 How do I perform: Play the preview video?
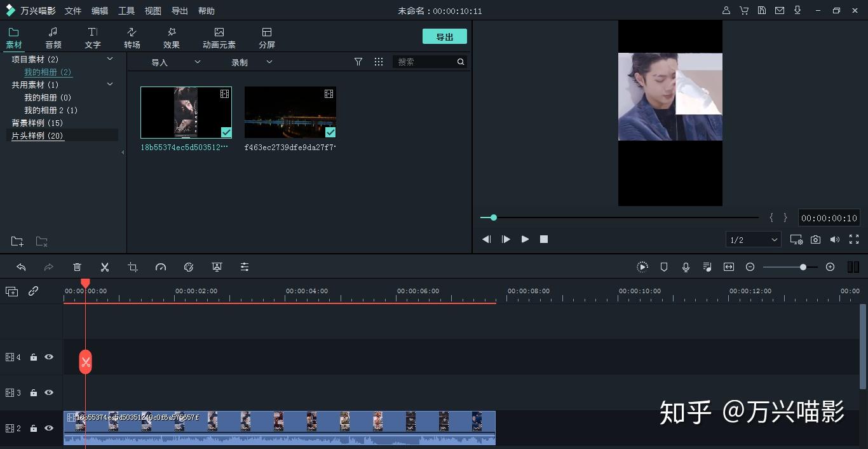pos(525,239)
